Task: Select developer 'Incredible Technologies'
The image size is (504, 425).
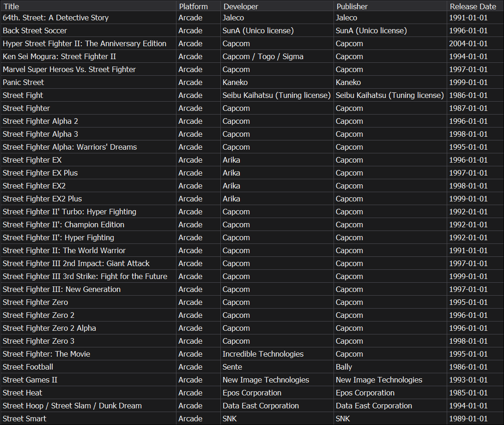Action: (263, 354)
